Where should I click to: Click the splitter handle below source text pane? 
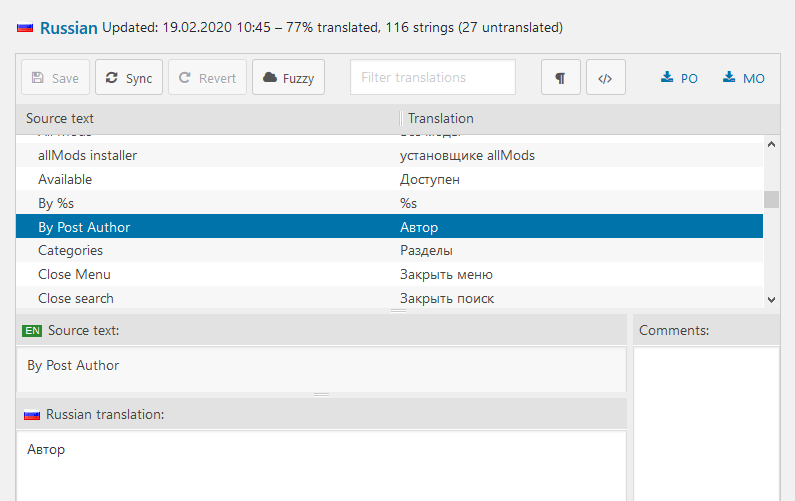coord(321,394)
